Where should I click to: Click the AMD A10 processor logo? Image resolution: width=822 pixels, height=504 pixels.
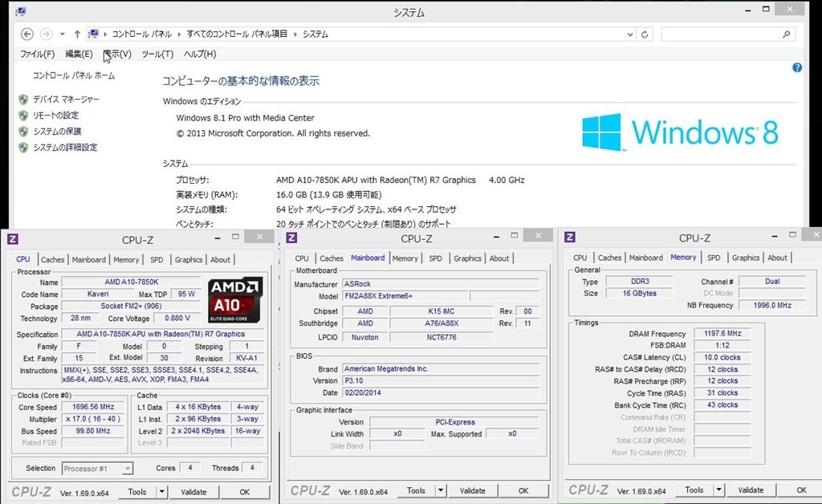[235, 300]
